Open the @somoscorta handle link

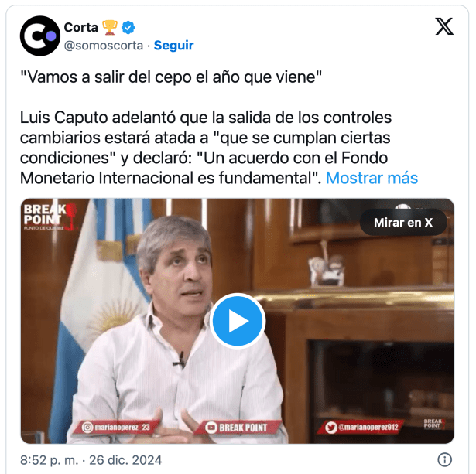pyautogui.click(x=104, y=46)
